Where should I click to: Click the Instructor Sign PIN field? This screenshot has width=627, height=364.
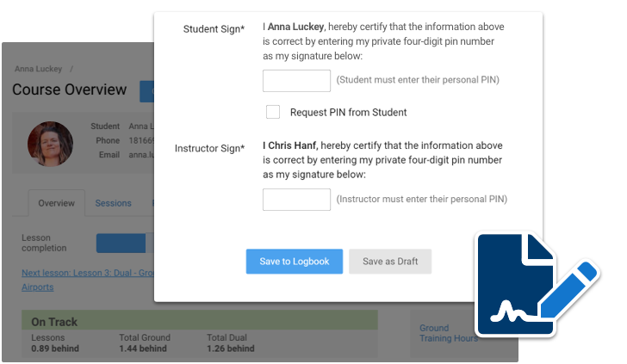click(x=296, y=200)
